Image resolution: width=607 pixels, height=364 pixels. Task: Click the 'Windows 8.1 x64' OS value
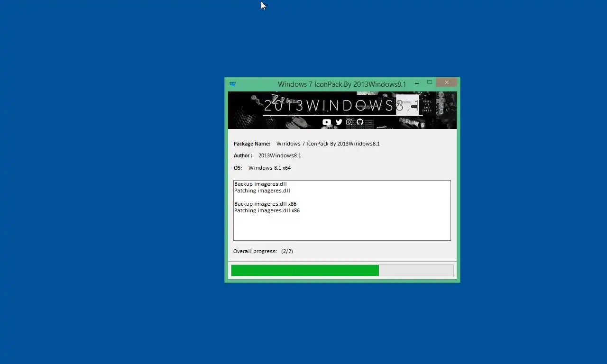tap(269, 168)
